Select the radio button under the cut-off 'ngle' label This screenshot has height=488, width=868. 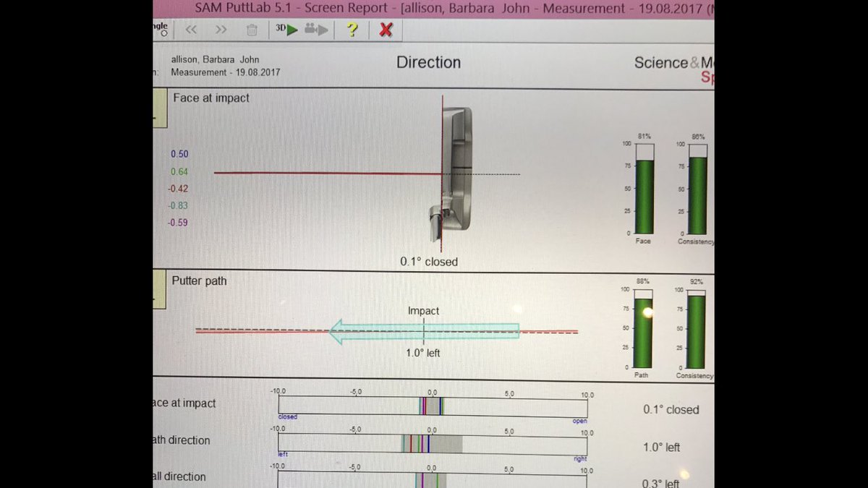click(164, 34)
